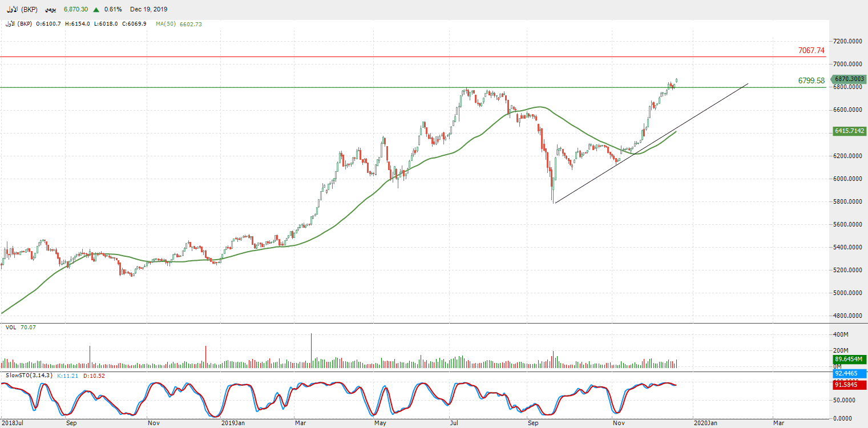
Task: Click the C:6069.9 close value
Action: [x=134, y=24]
